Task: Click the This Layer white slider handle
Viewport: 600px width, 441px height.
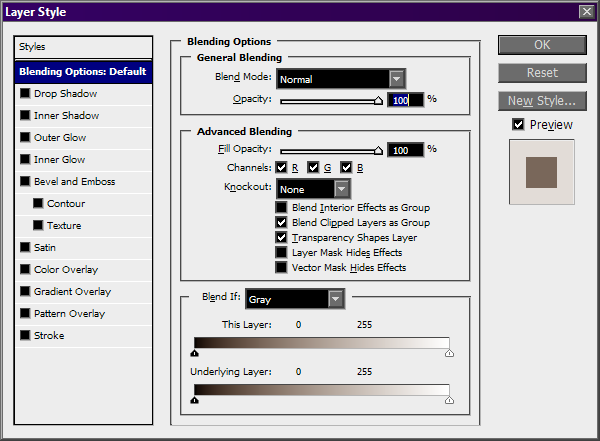Action: tap(449, 353)
